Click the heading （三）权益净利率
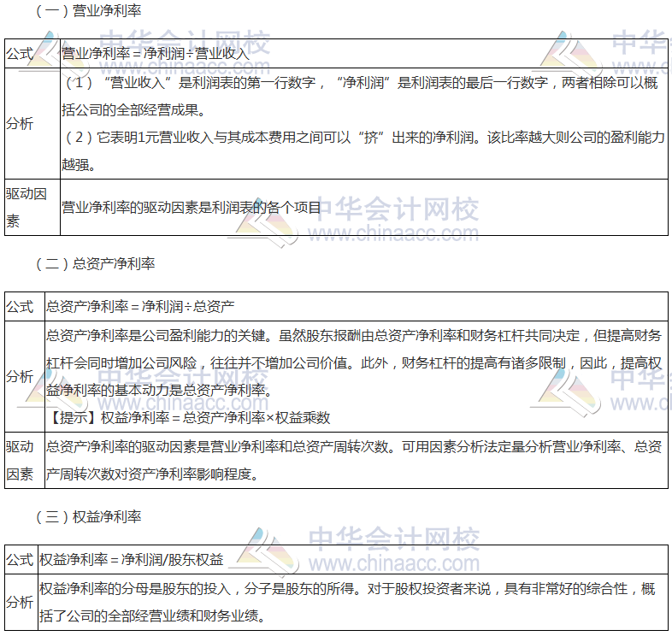672x636 pixels. (89, 517)
